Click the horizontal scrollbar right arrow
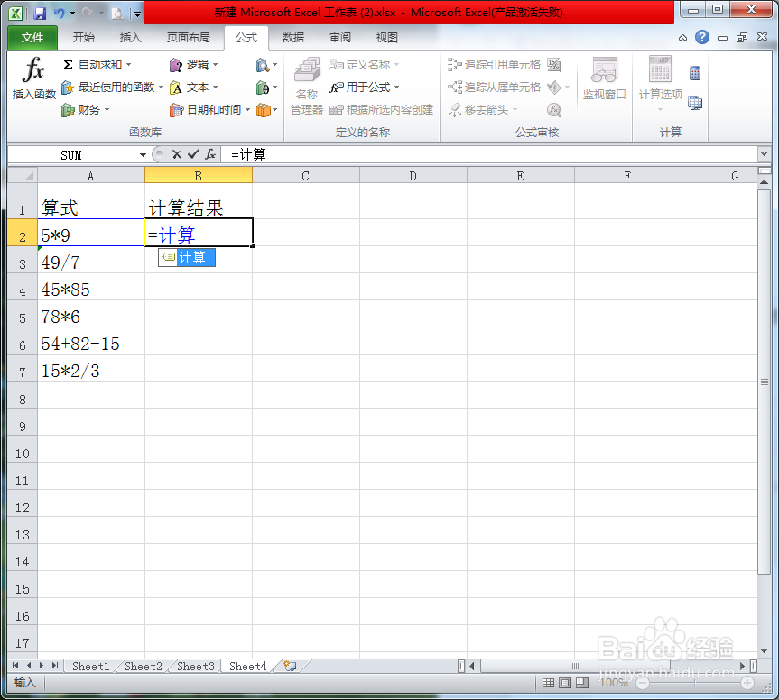779x700 pixels. click(743, 666)
